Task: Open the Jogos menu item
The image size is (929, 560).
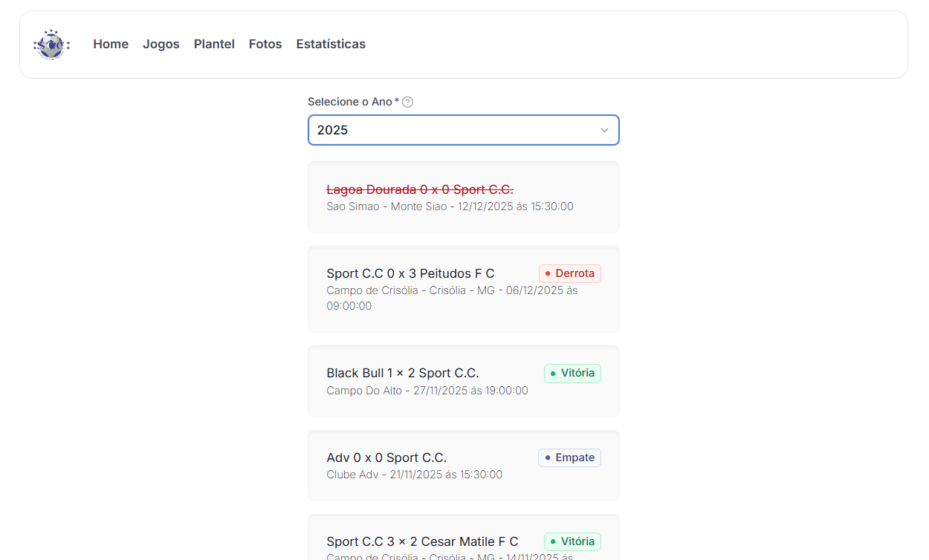Action: (161, 45)
